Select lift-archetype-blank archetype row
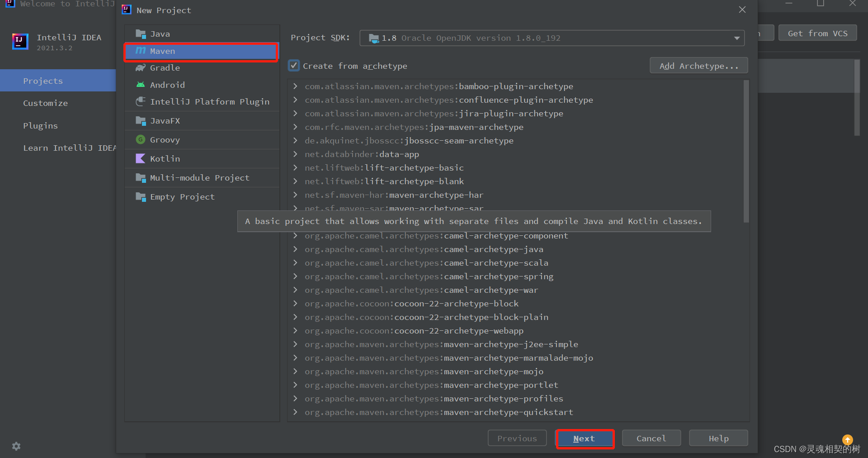 point(515,181)
